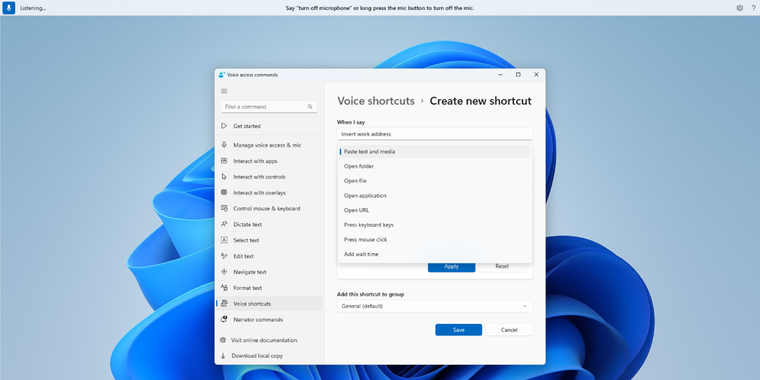
Task: Choose Press keyboard keys action
Action: pyautogui.click(x=435, y=225)
